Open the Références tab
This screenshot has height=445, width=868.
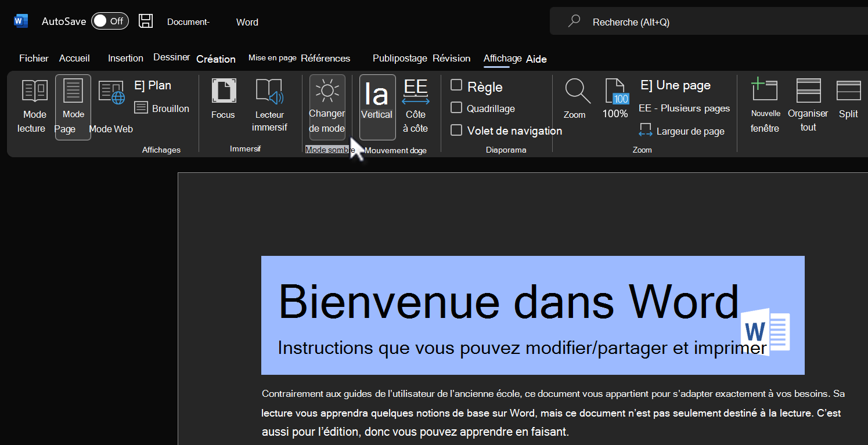click(x=325, y=58)
